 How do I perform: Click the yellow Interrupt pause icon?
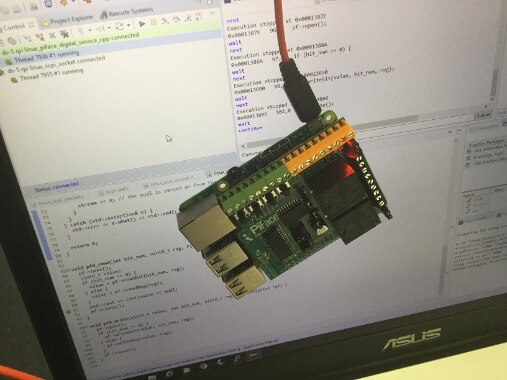[154, 22]
